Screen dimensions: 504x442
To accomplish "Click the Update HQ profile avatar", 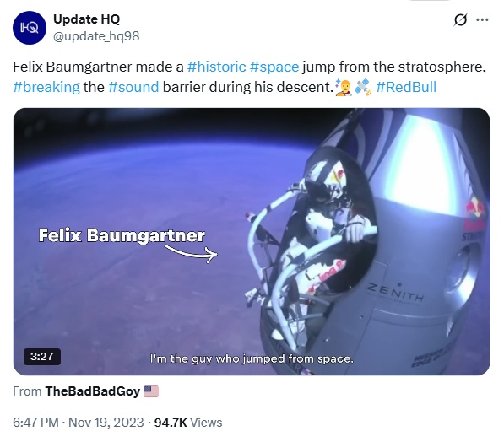I will coord(30,28).
